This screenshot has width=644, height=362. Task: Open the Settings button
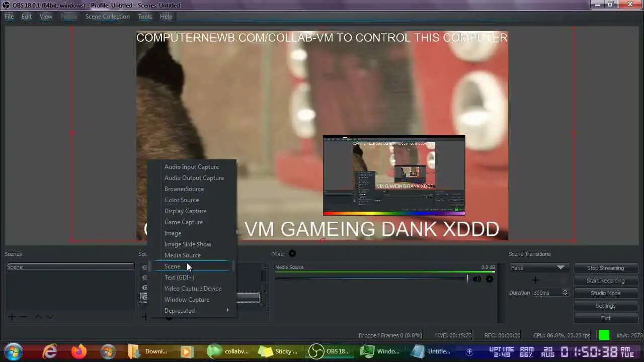[x=606, y=306]
